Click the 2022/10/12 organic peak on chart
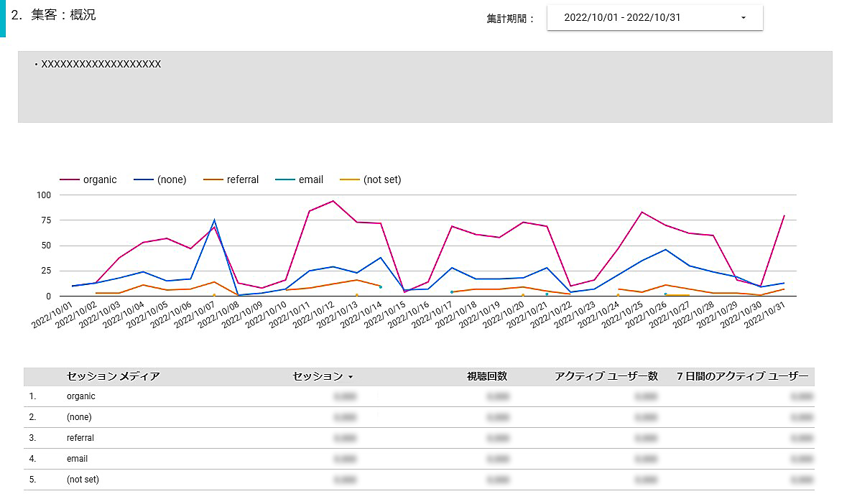 (333, 201)
